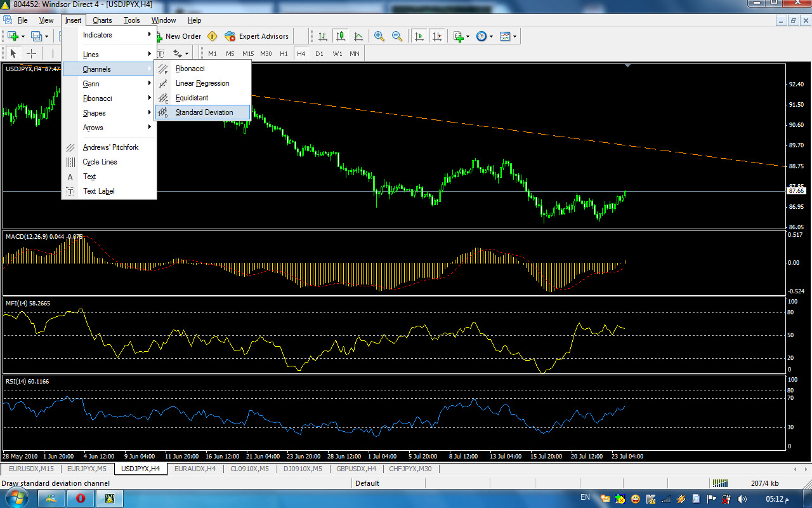Click the New Order button
The height and width of the screenshot is (508, 812).
coord(178,36)
